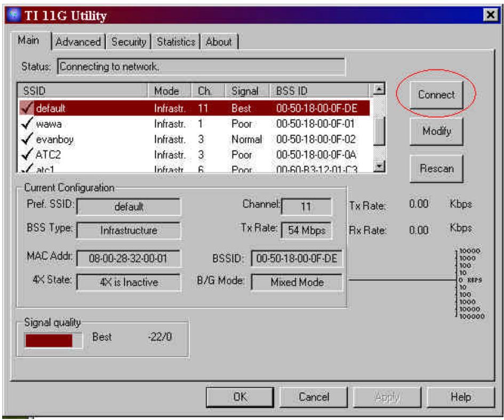Click the BSS Type field 'Infrastructure'
Image resolution: width=504 pixels, height=420 pixels.
tap(129, 230)
